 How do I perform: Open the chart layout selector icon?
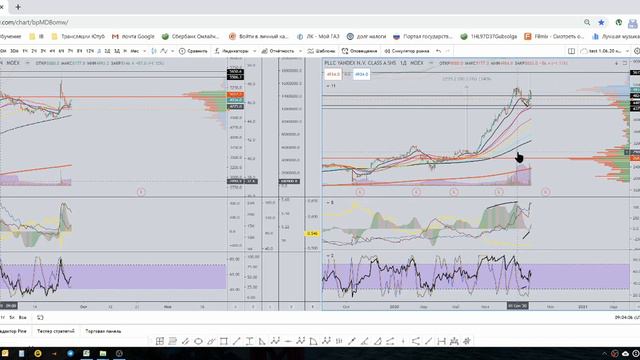pos(571,51)
